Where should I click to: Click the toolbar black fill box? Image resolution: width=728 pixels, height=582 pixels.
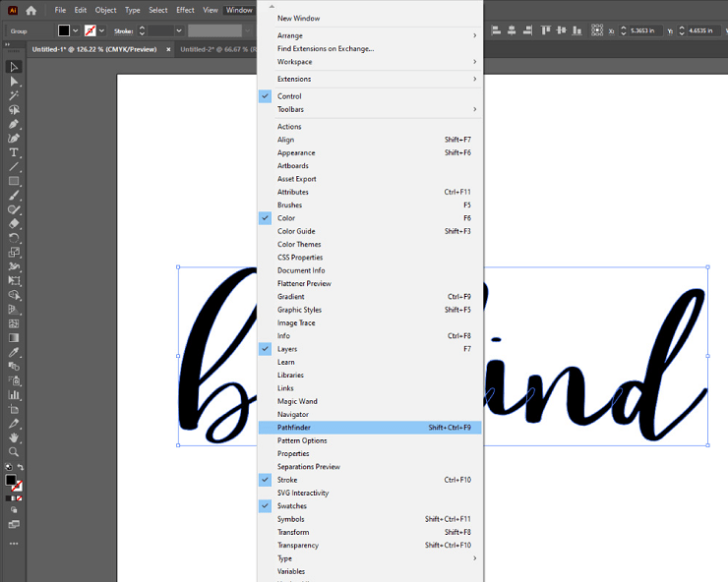point(11,480)
